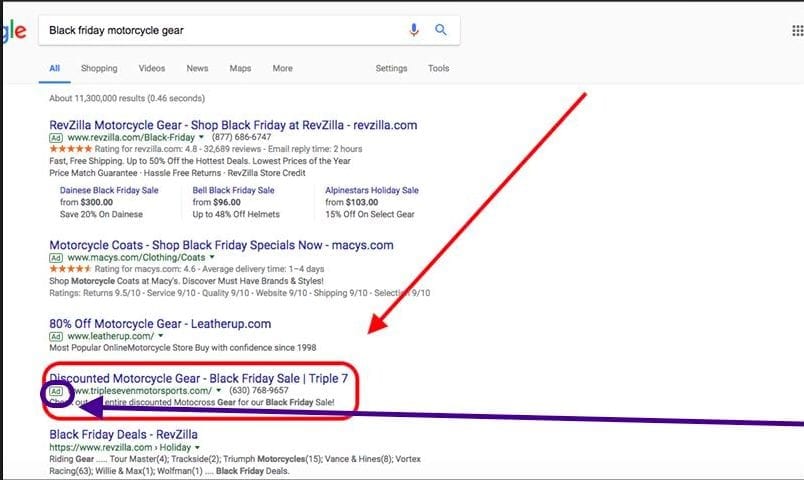Expand arrow next to revzilla.com/Black-Friday URL
804x480 pixels.
(x=201, y=137)
